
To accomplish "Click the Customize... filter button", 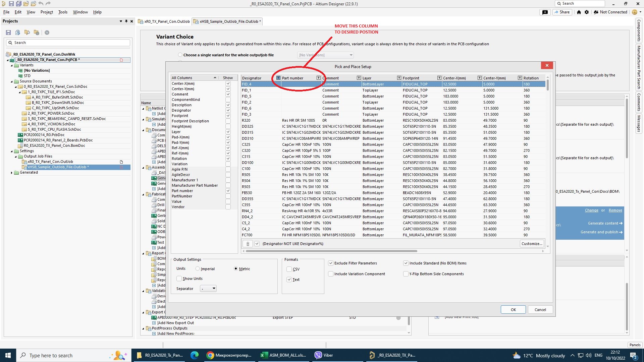I will tap(532, 244).
